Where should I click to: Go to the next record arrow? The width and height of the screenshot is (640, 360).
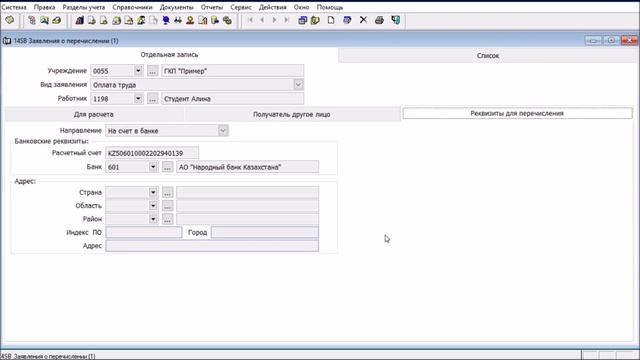click(x=274, y=20)
